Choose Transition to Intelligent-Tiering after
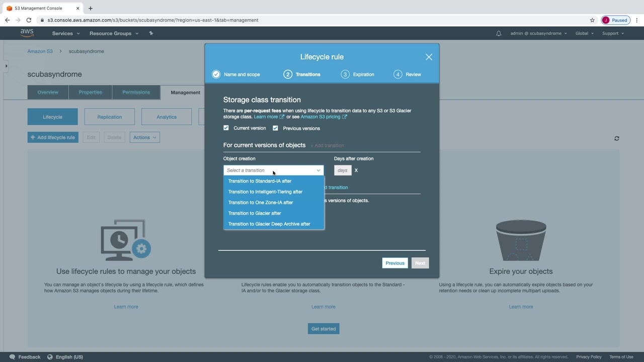This screenshot has width=644, height=362. (274, 192)
